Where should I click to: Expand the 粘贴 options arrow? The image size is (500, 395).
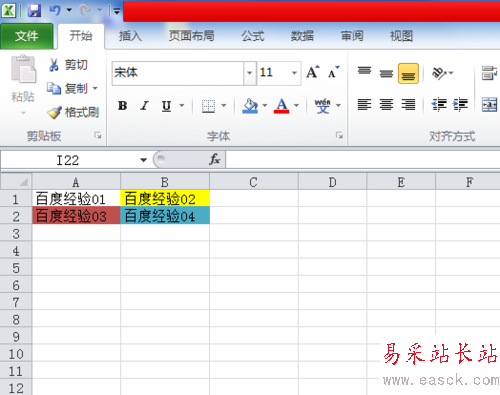pyautogui.click(x=23, y=113)
